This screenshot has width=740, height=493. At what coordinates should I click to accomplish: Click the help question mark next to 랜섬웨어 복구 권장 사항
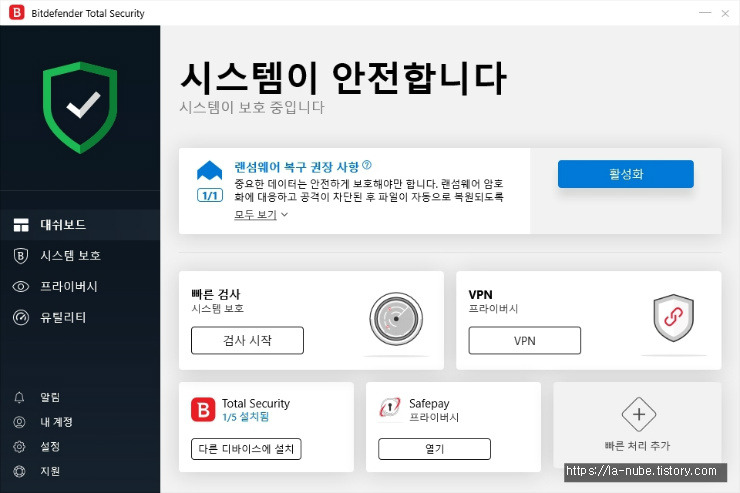pyautogui.click(x=367, y=165)
